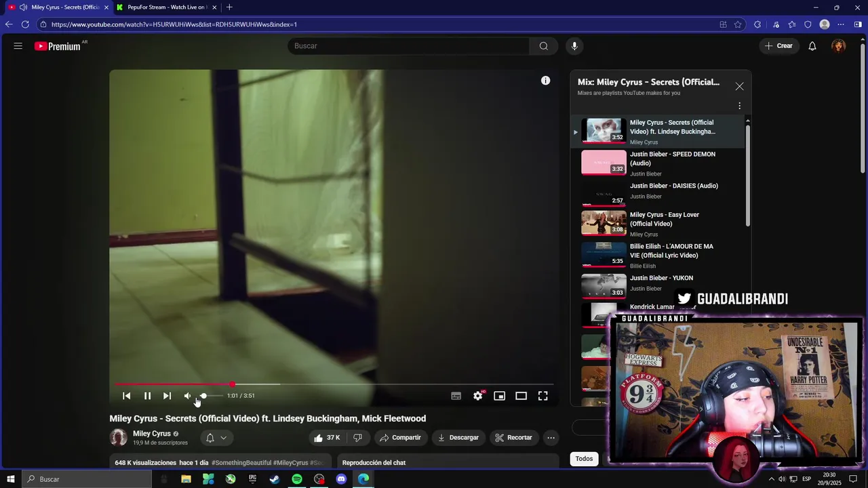This screenshot has width=868, height=488.
Task: Click the search magnifier button
Action: [x=543, y=46]
